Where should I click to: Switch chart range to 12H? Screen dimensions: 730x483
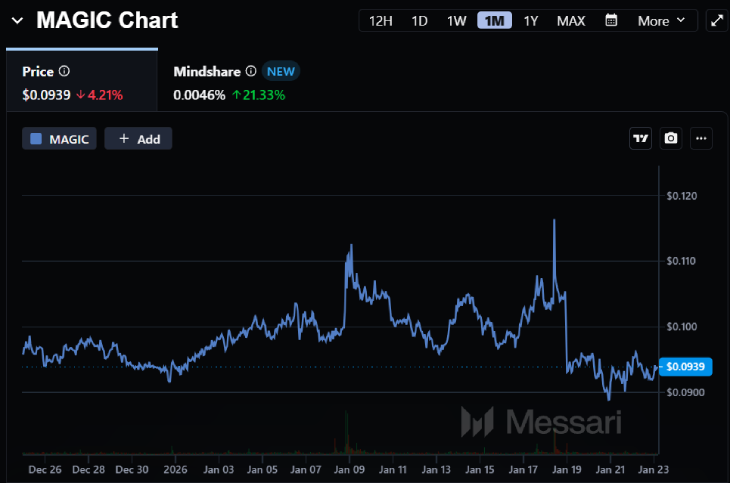(x=381, y=20)
